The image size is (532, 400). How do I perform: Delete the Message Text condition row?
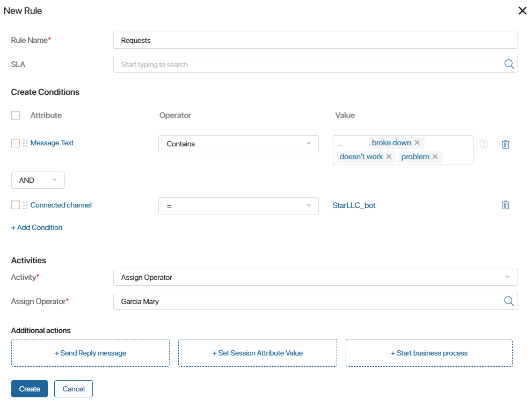506,144
